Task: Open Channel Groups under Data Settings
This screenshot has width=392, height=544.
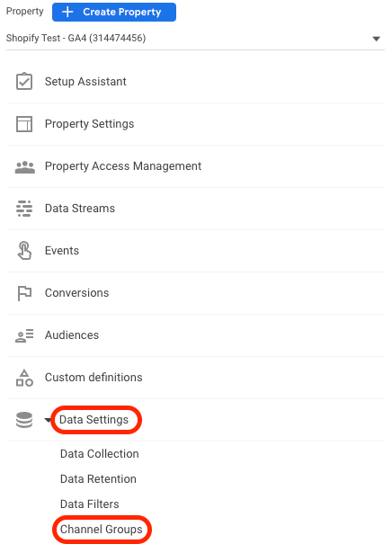Action: point(102,529)
